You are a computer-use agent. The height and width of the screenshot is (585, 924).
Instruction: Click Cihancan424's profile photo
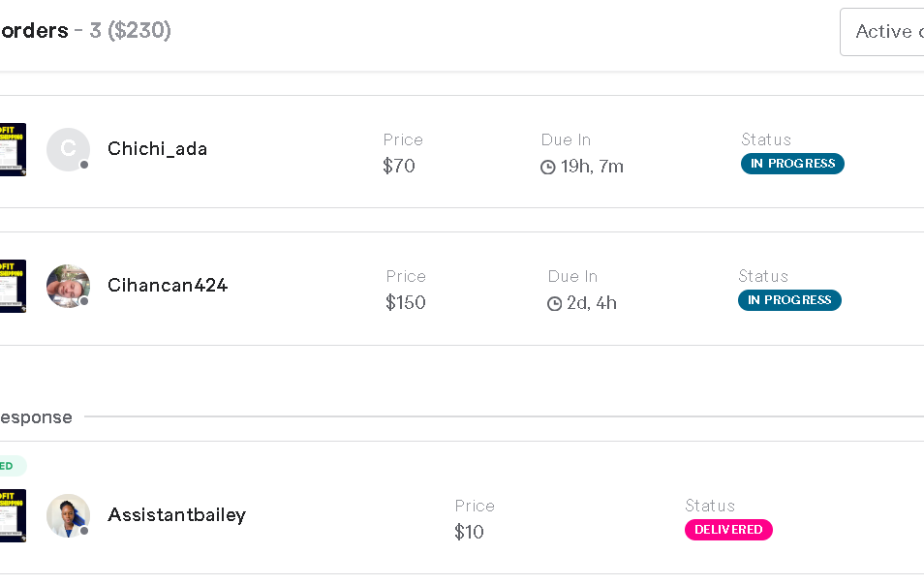[x=68, y=286]
